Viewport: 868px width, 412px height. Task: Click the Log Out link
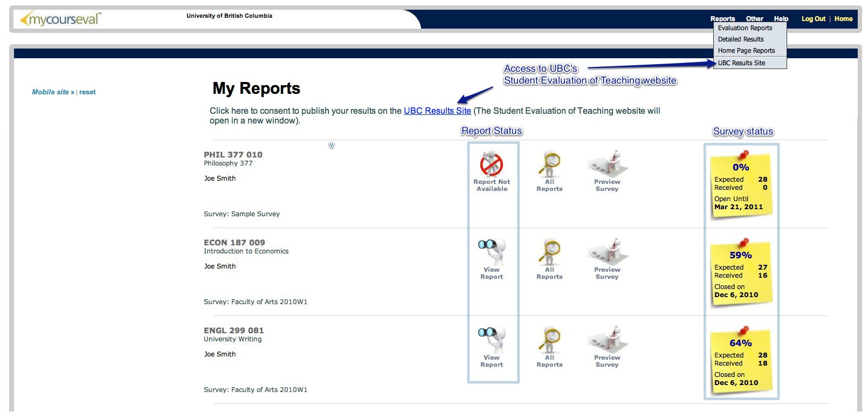point(813,19)
